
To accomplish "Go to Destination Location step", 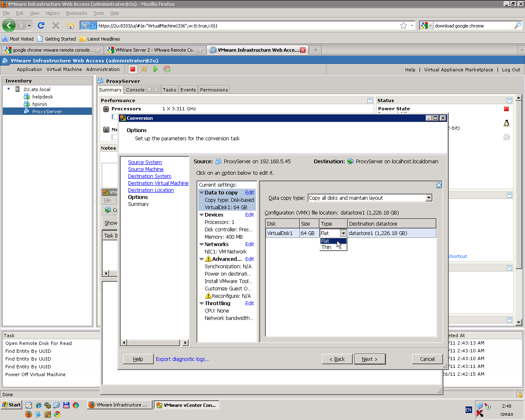I will coord(151,190).
